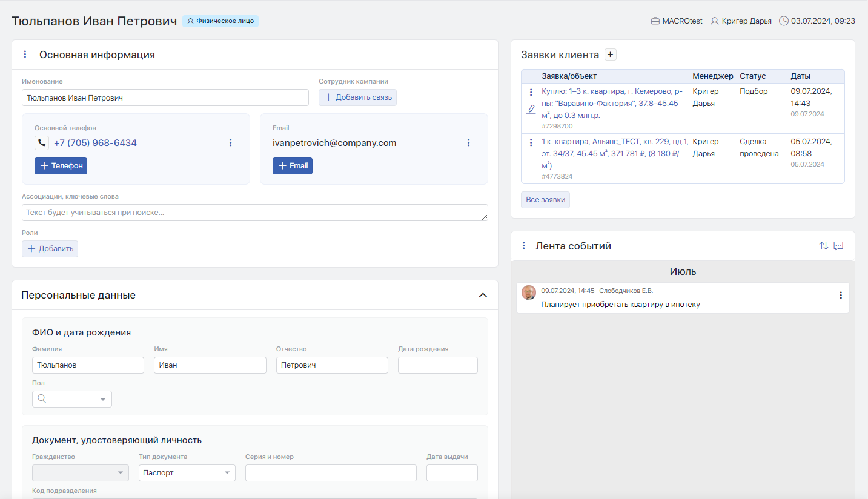Open the Основная информация three-dot menu

(25, 55)
